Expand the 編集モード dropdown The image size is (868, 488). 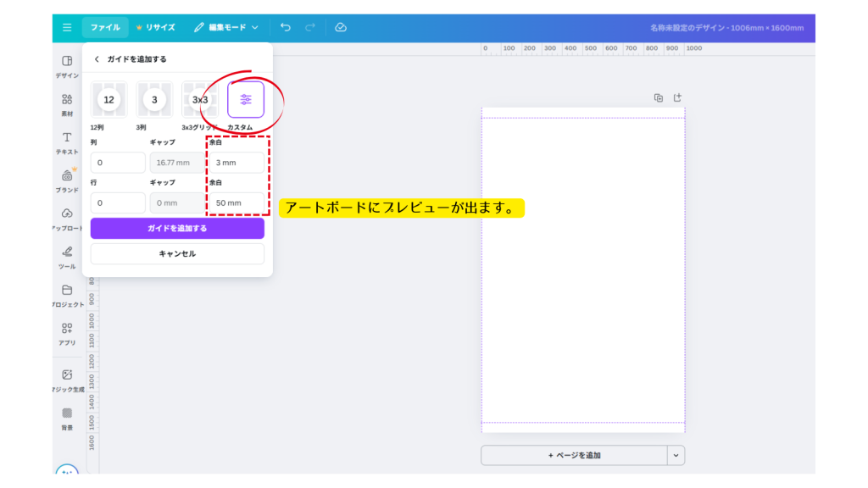[x=226, y=27]
